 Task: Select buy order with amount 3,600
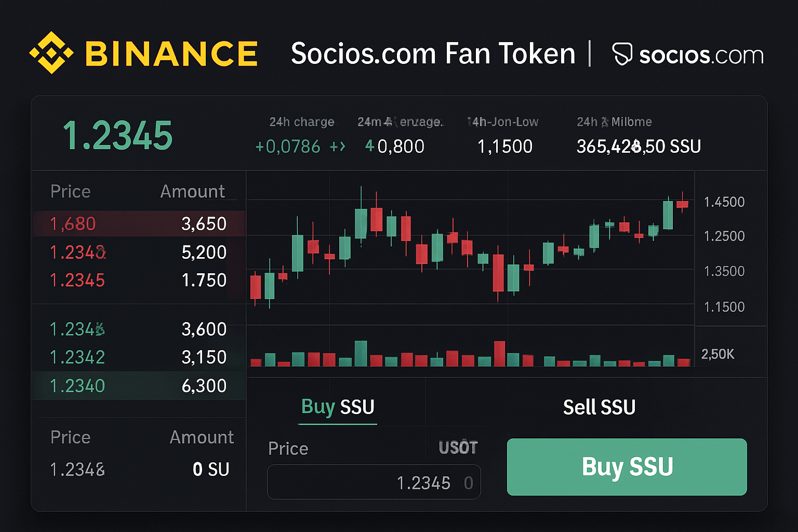[138, 329]
